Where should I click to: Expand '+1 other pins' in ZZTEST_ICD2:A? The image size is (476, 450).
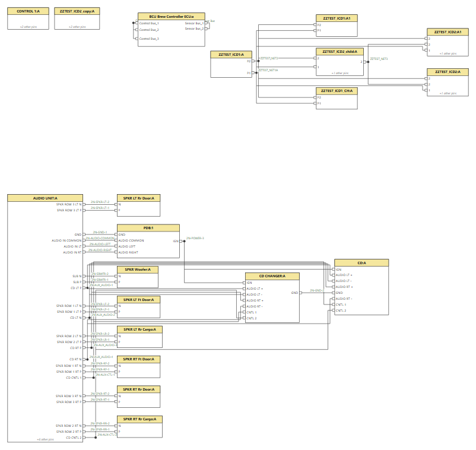(x=448, y=94)
